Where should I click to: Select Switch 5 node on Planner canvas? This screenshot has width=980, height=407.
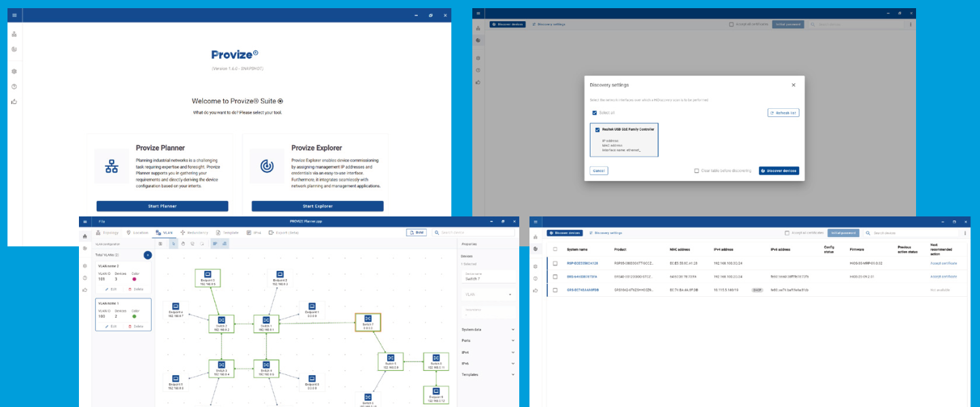(391, 361)
